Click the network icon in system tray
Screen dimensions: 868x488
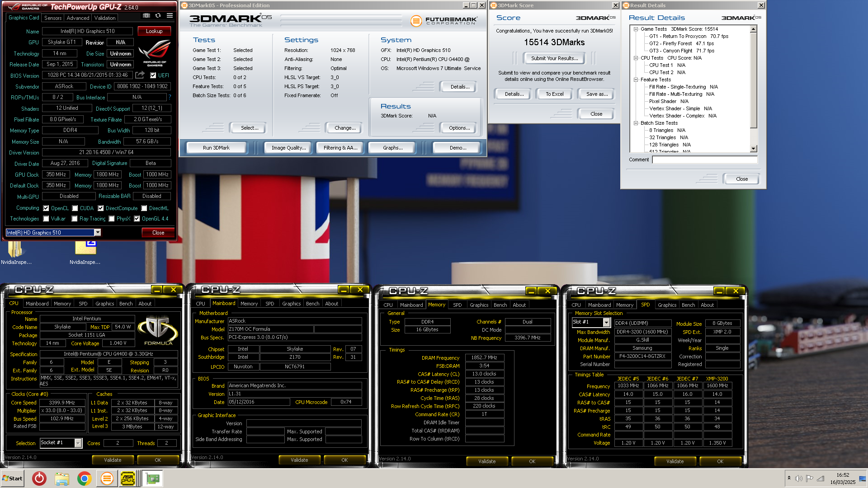coord(821,479)
